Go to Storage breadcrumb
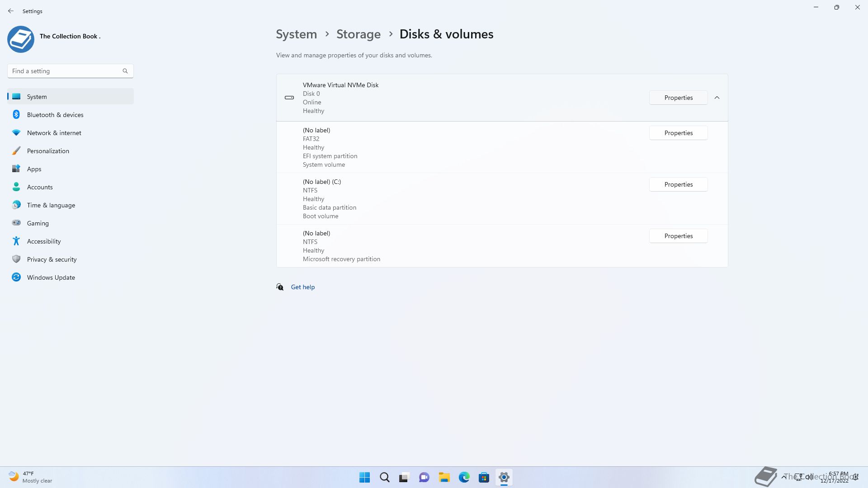Screen dimensions: 868x488 click(x=359, y=34)
